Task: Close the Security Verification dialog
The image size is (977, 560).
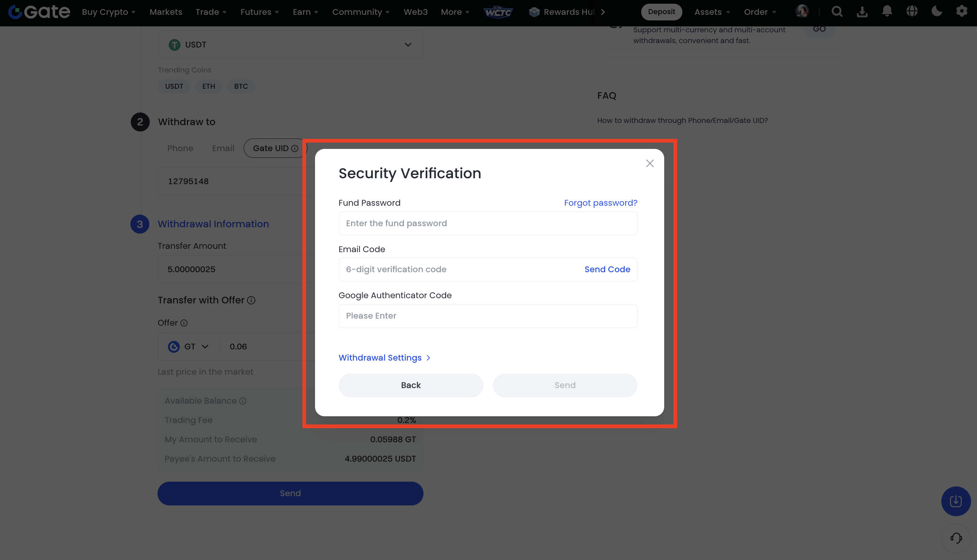Action: pos(650,163)
